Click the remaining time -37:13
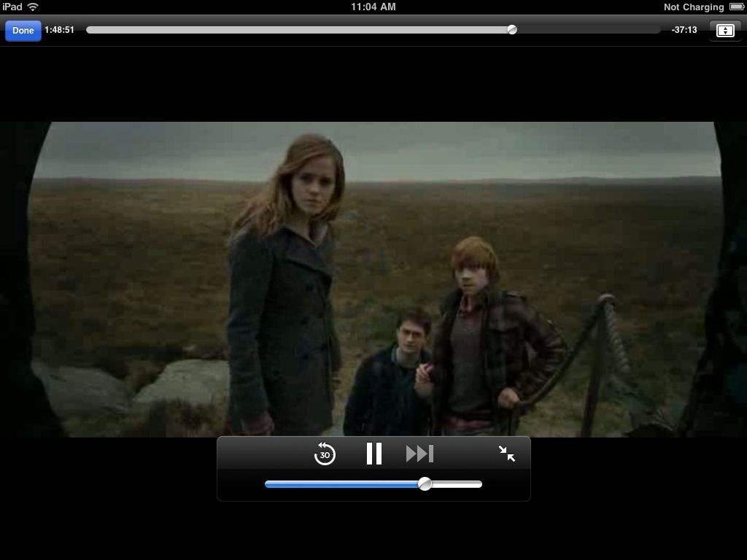Image resolution: width=747 pixels, height=560 pixels. pyautogui.click(x=684, y=29)
